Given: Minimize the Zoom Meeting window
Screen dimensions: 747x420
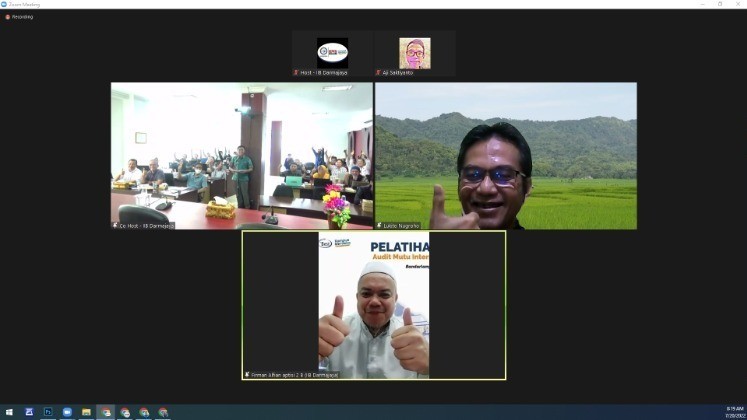Looking at the screenshot, I should pyautogui.click(x=703, y=4).
